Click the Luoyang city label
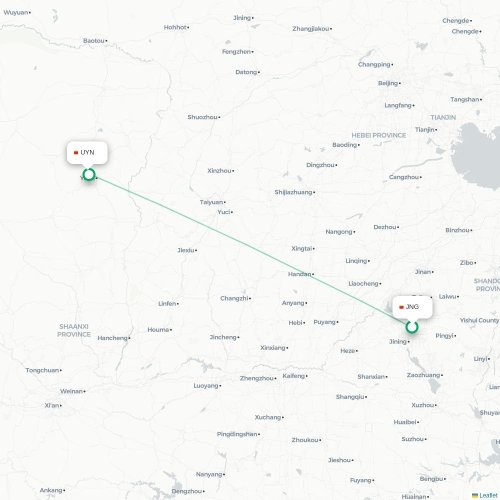This screenshot has width=500, height=500. click(x=206, y=386)
